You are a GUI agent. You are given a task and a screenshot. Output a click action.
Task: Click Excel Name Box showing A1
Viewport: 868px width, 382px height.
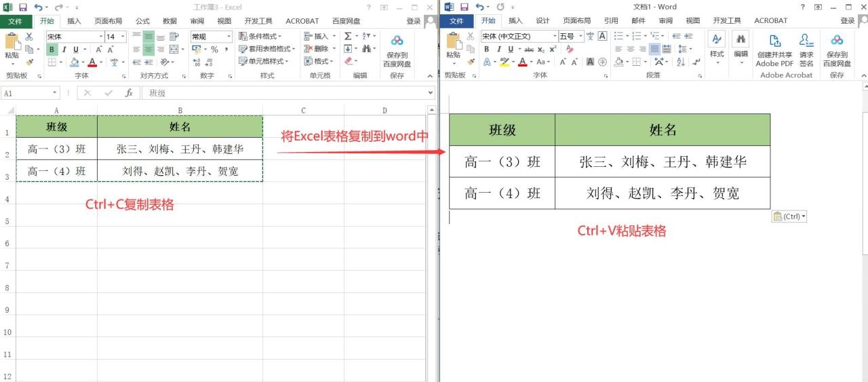click(31, 93)
